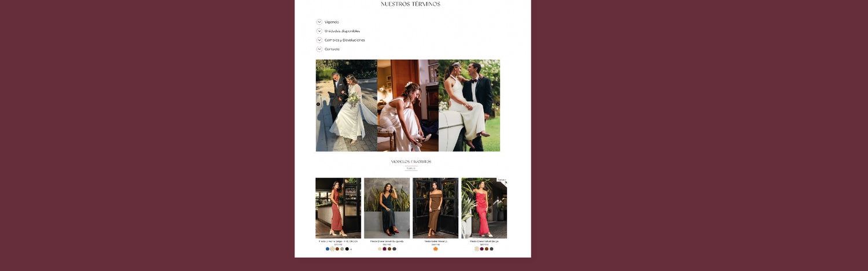The image size is (868, 271).
Task: Select the Todos tab under Modelos Favoritos
Action: [411, 169]
